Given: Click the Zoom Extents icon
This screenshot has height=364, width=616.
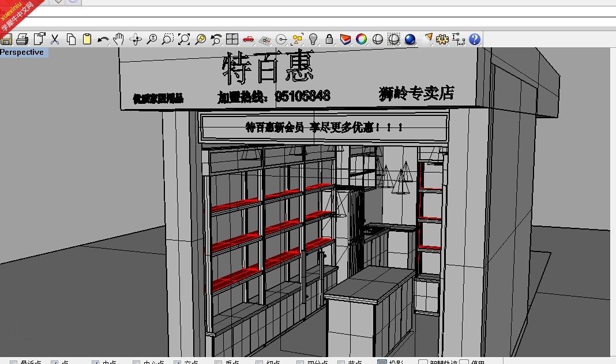Looking at the screenshot, I should (184, 39).
